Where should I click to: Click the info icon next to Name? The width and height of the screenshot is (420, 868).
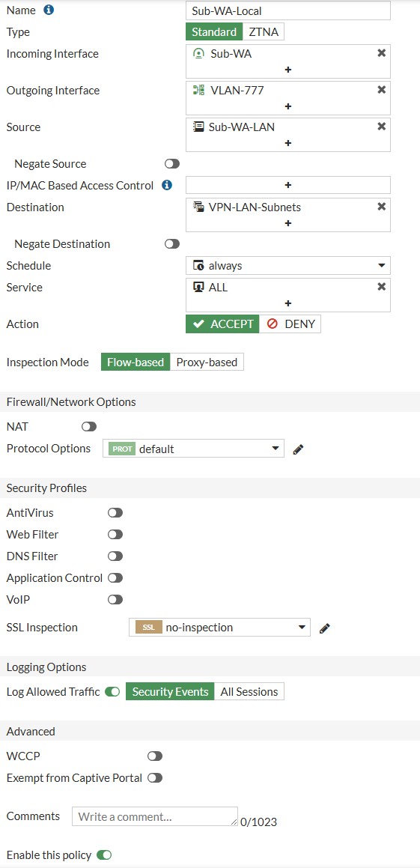click(x=49, y=10)
